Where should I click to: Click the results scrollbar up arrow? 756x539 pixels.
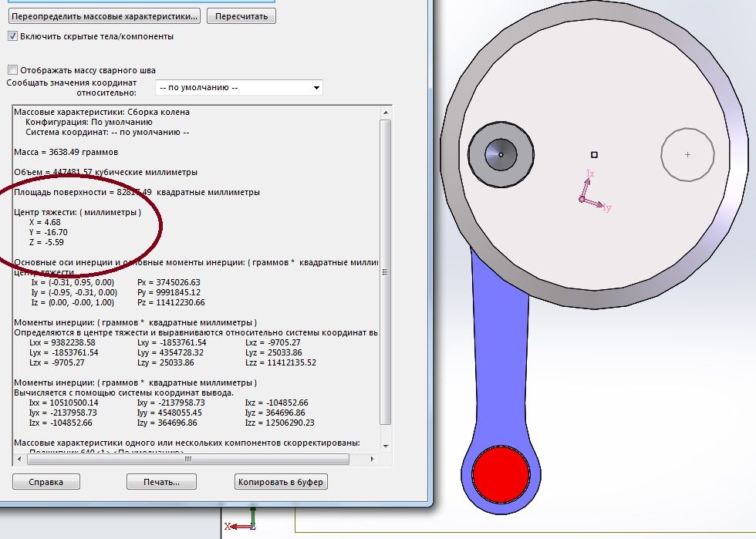pos(386,112)
